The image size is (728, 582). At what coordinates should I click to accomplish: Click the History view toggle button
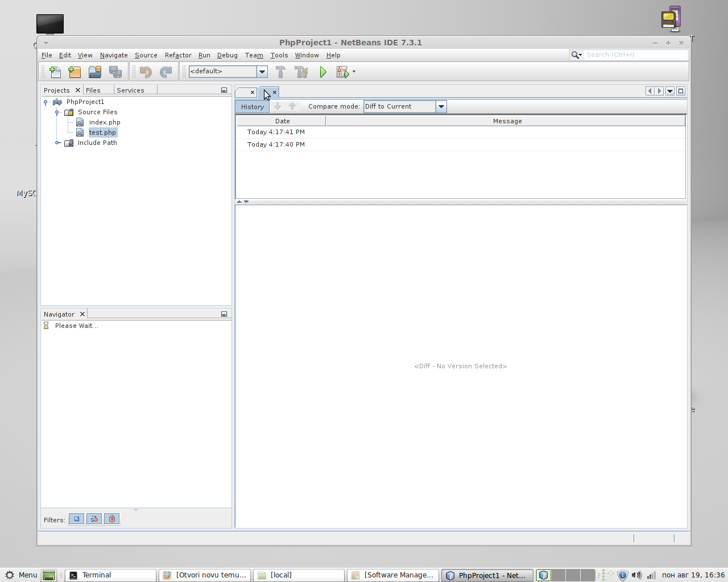[253, 107]
